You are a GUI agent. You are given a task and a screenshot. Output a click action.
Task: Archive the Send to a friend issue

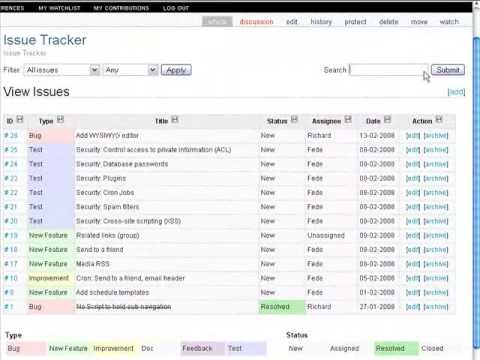436,250
